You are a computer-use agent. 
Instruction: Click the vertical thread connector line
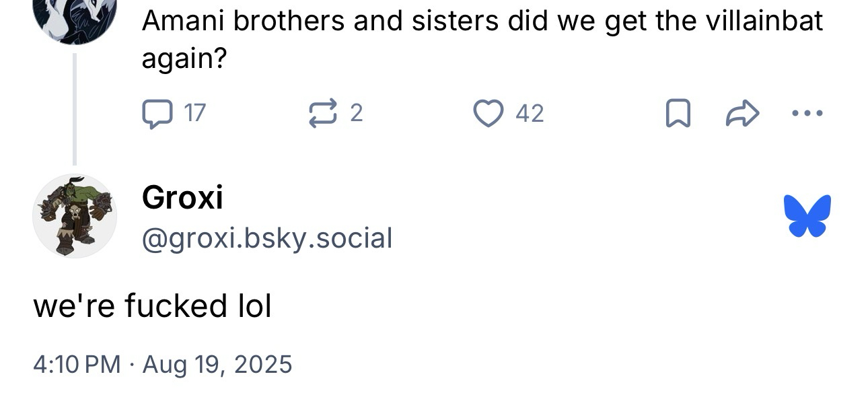click(x=75, y=108)
